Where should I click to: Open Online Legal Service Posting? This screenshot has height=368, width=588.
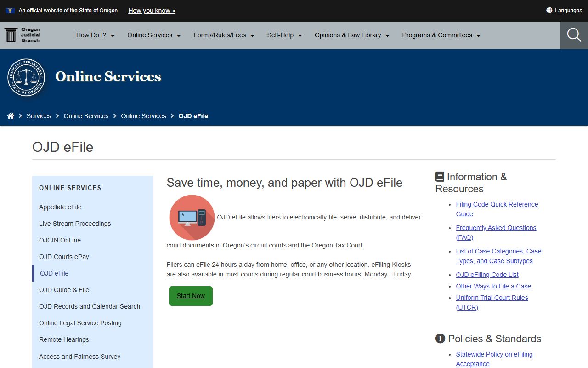(80, 323)
